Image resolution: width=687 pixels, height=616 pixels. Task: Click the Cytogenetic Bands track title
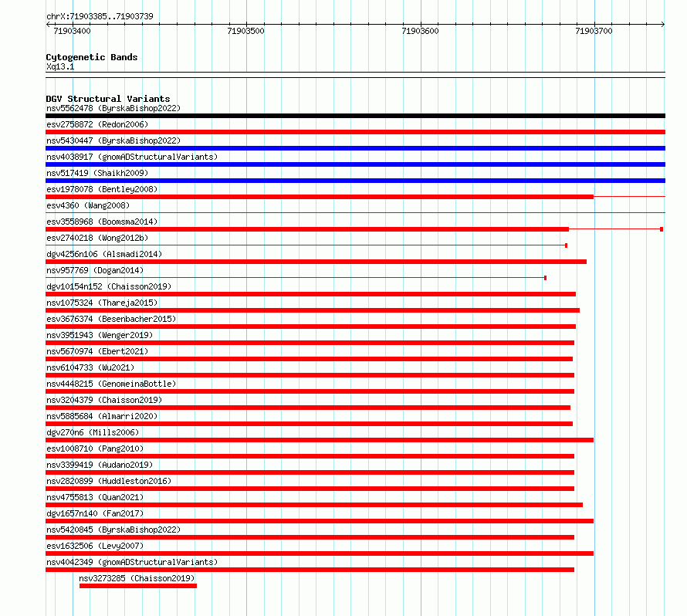92,57
